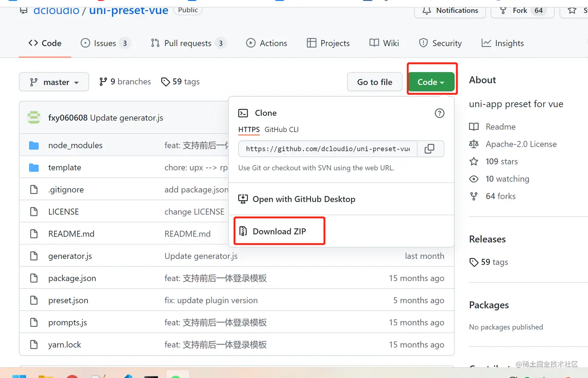
Task: Open generator.js file name
Action: [x=70, y=256]
